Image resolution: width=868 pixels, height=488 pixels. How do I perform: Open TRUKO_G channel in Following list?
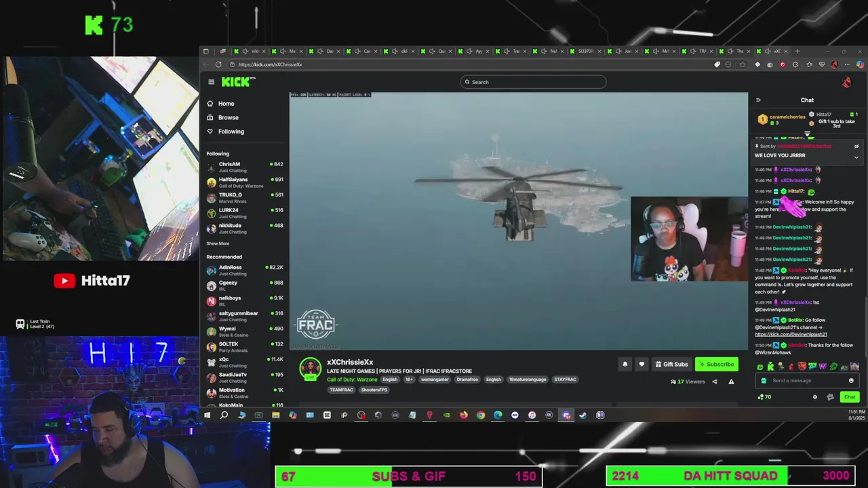coord(244,197)
